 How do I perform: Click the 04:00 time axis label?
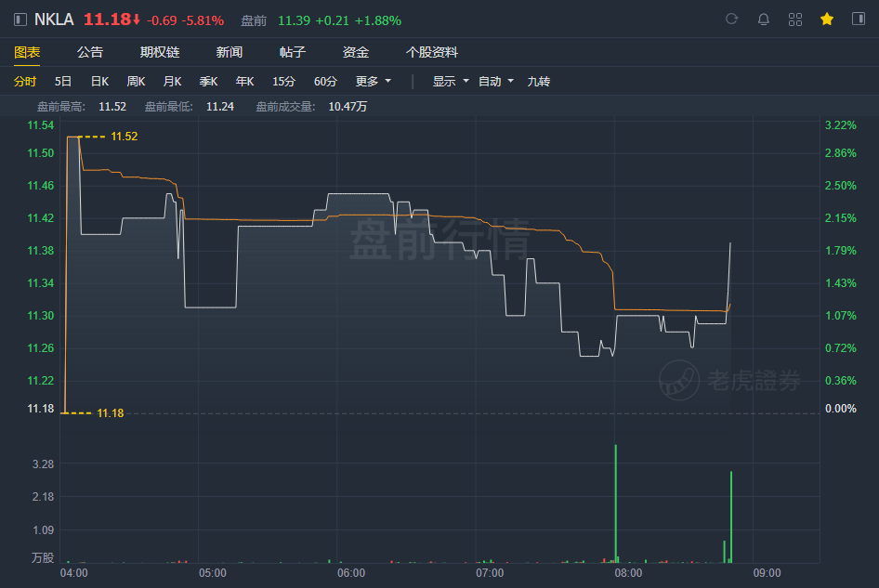point(74,573)
